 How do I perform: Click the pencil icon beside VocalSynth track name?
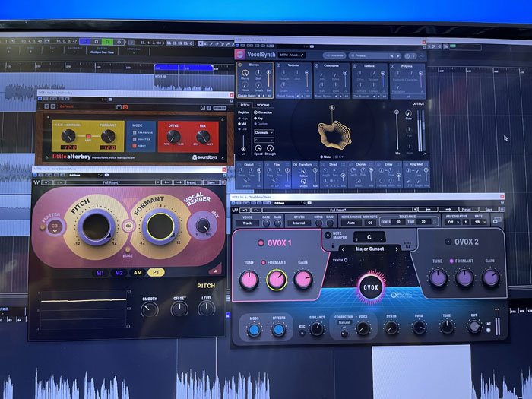[x=301, y=55]
